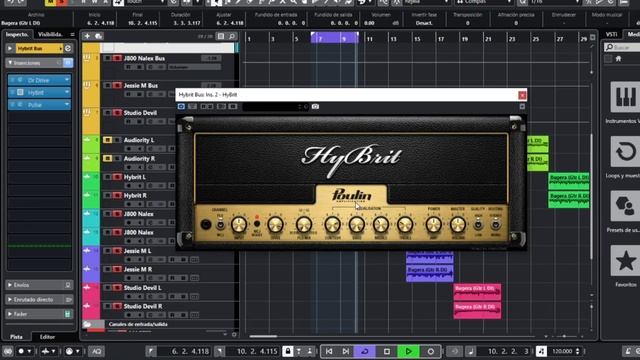The height and width of the screenshot is (360, 640).
Task: Expand Canales de entrada/salida folder
Action: point(87,324)
